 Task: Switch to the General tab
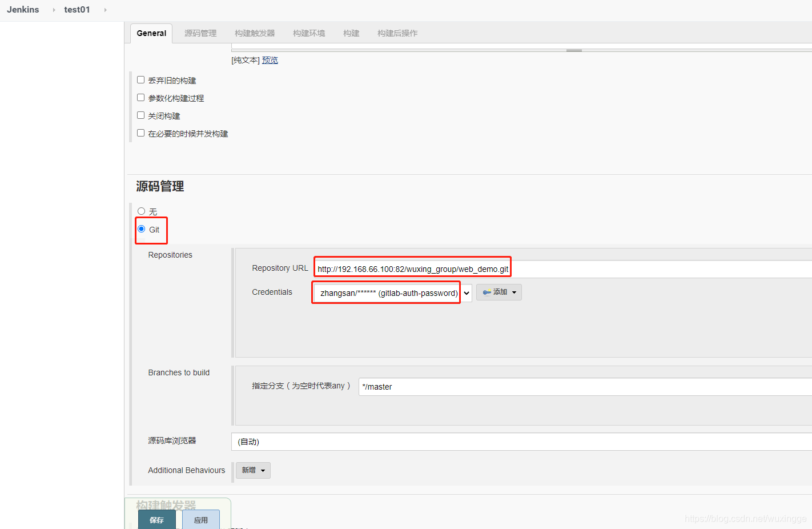[x=151, y=33]
